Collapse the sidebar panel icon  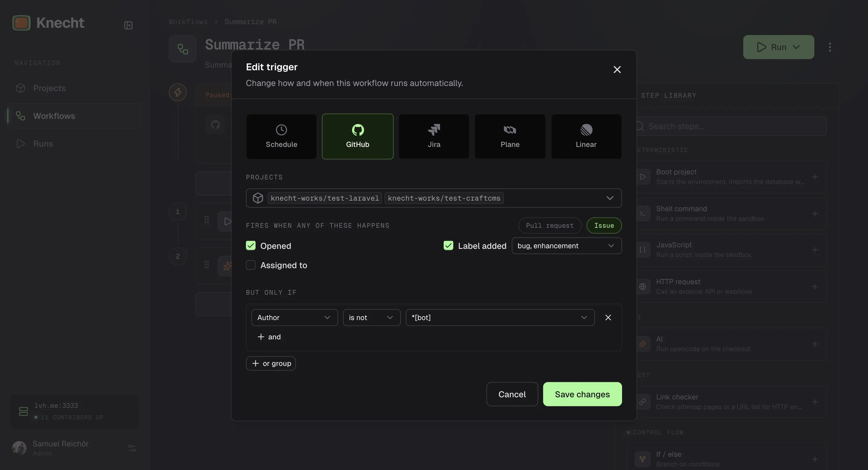click(128, 25)
